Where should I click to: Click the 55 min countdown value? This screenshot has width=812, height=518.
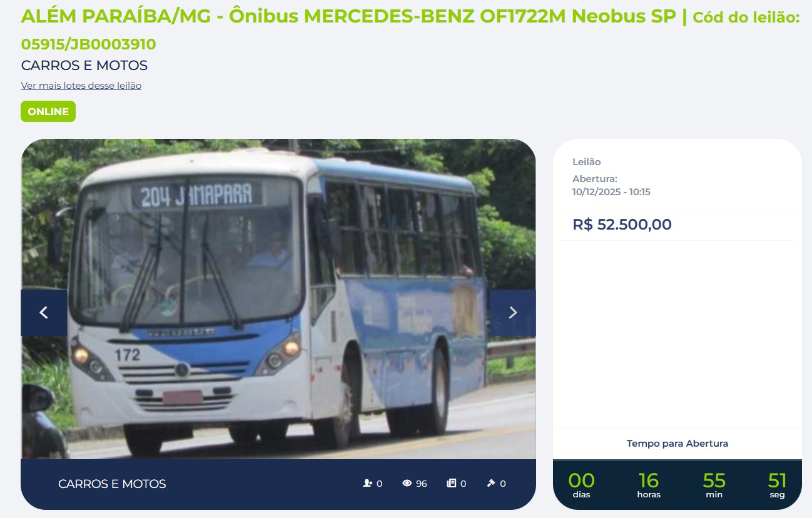tap(714, 480)
